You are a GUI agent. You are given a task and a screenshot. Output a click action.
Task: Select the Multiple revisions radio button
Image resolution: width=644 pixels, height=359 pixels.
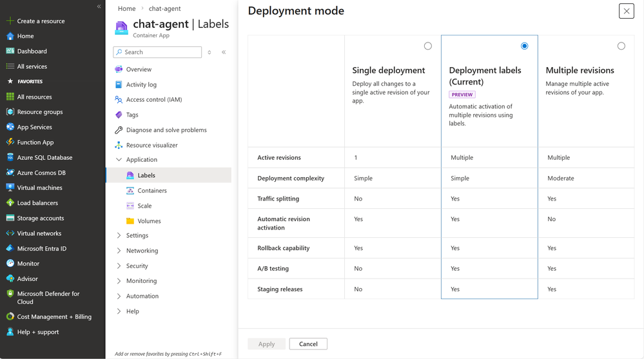(x=621, y=46)
